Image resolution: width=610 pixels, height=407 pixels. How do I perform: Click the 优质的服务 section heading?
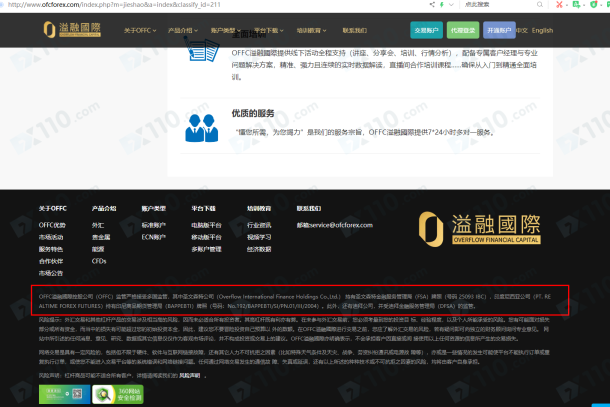click(x=253, y=113)
